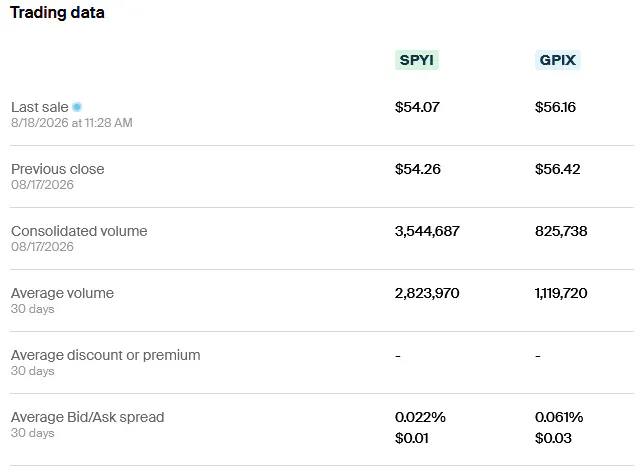The width and height of the screenshot is (640, 472).
Task: Click SPYI consolidated volume 3,544,687
Action: pyautogui.click(x=427, y=231)
